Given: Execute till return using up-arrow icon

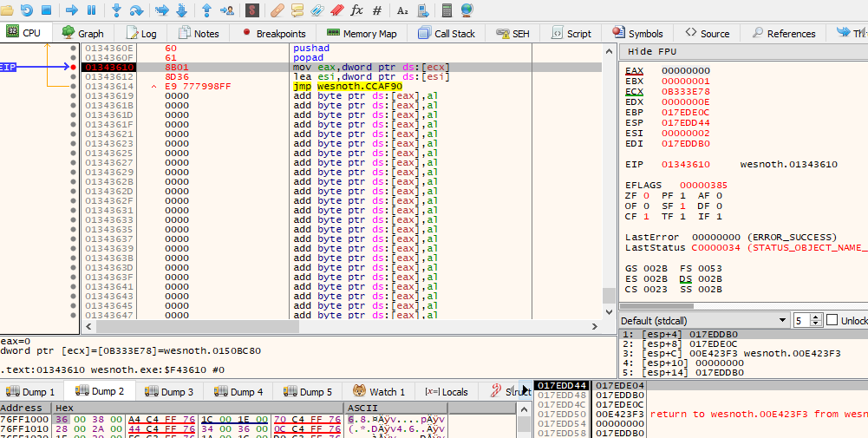Looking at the screenshot, I should [x=206, y=10].
